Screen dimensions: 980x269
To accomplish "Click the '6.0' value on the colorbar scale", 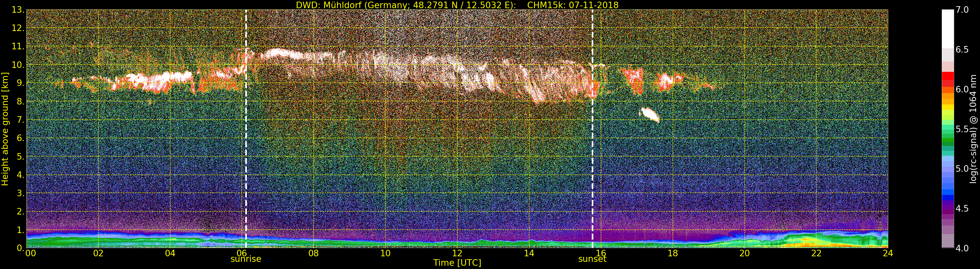I will tap(962, 89).
